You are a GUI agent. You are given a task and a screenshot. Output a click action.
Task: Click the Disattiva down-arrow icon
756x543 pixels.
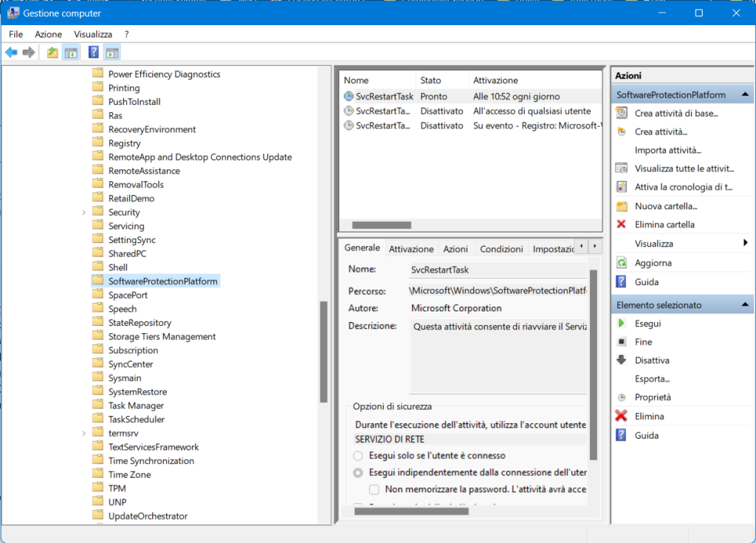point(621,361)
